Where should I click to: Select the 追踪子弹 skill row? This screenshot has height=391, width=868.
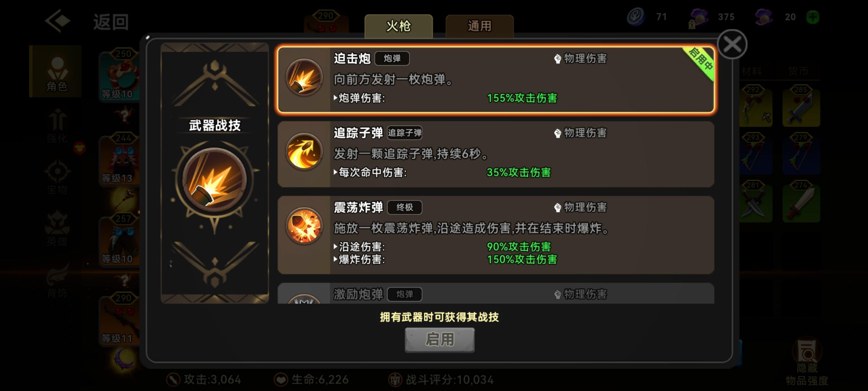click(496, 154)
